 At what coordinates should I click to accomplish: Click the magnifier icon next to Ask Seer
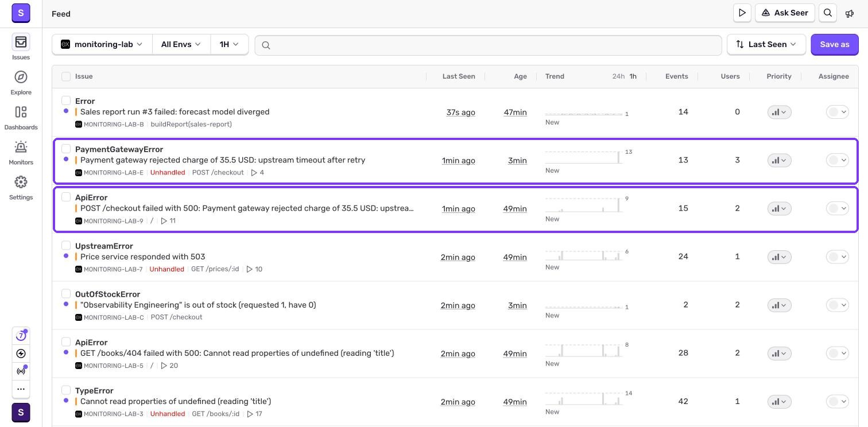coord(828,13)
